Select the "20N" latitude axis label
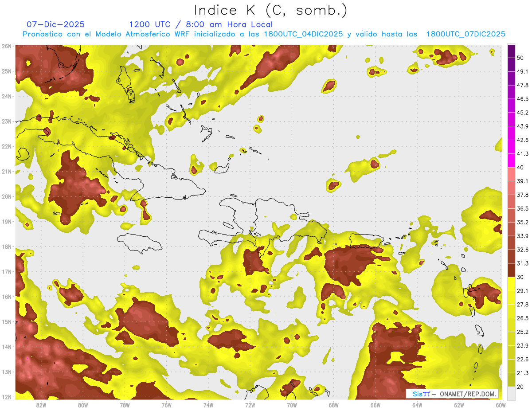 (x=7, y=196)
